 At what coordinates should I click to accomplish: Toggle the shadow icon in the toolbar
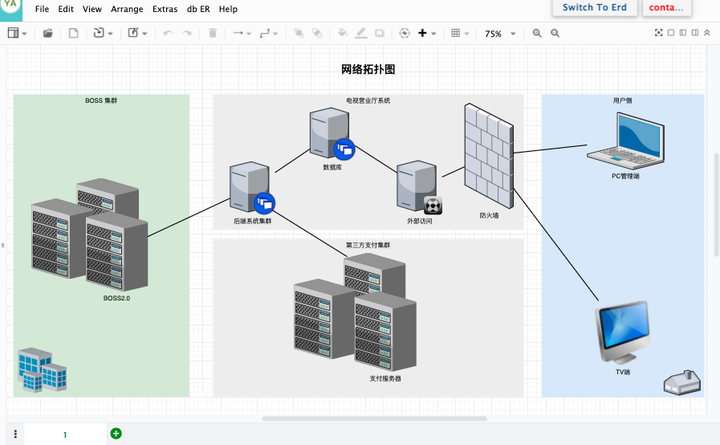(379, 33)
